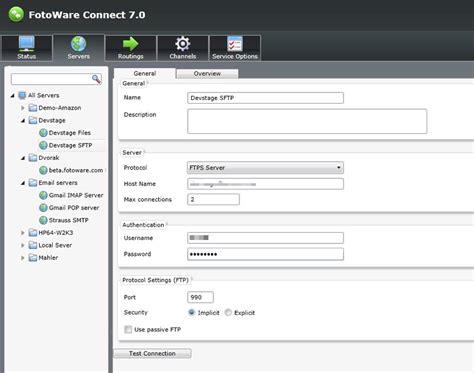Viewport: 474px width, 373px height.
Task: Select the Demo-Amazon folder label
Action: (x=60, y=108)
